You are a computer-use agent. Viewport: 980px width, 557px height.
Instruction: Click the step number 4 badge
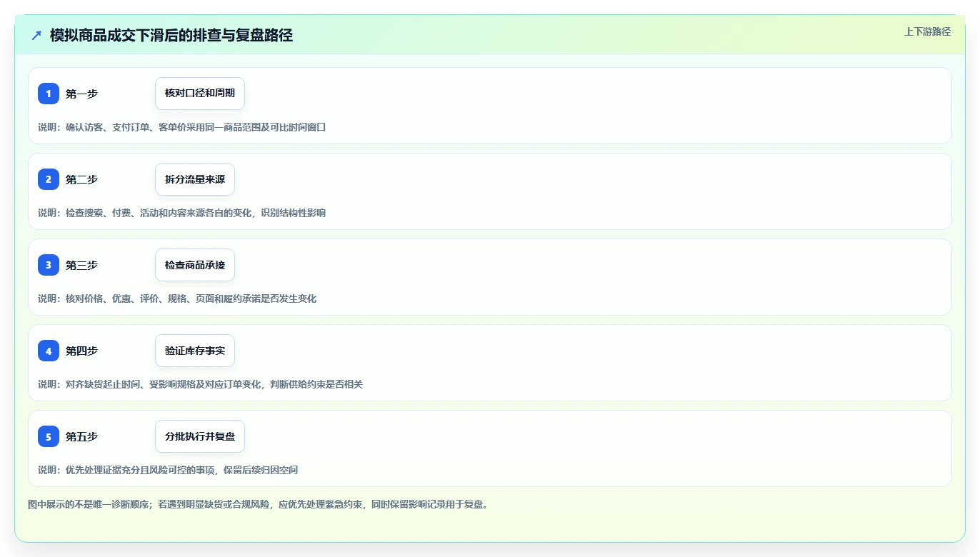point(49,351)
